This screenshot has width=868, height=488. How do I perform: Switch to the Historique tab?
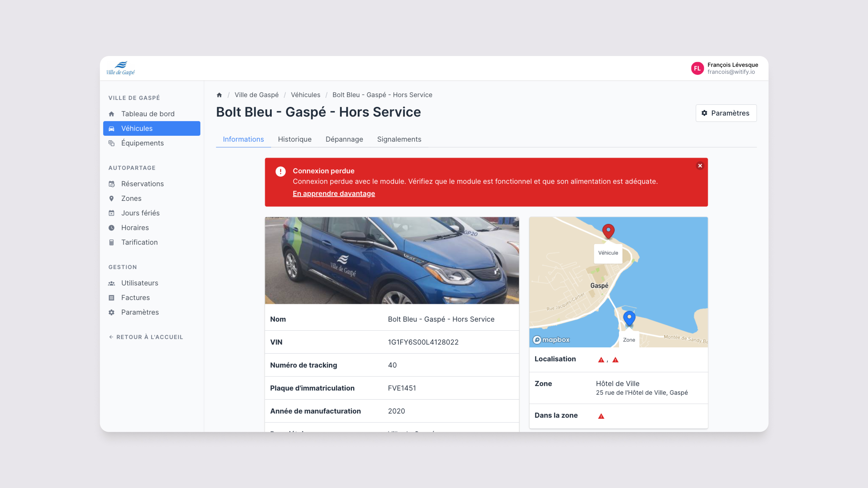[x=295, y=139]
